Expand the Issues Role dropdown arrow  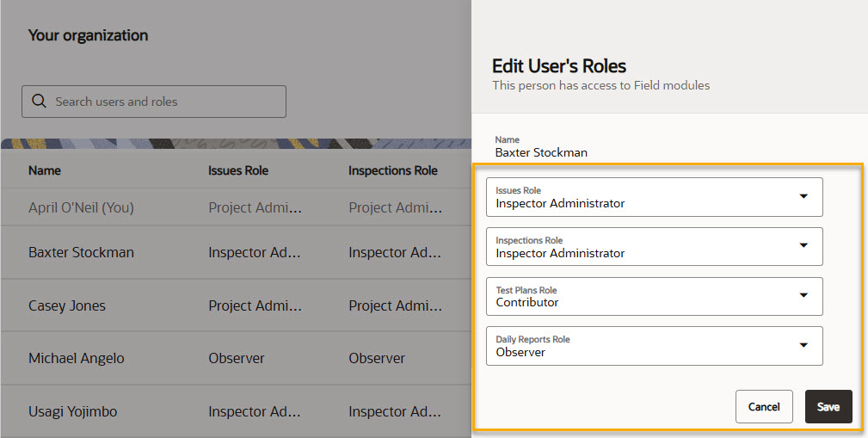pos(803,197)
